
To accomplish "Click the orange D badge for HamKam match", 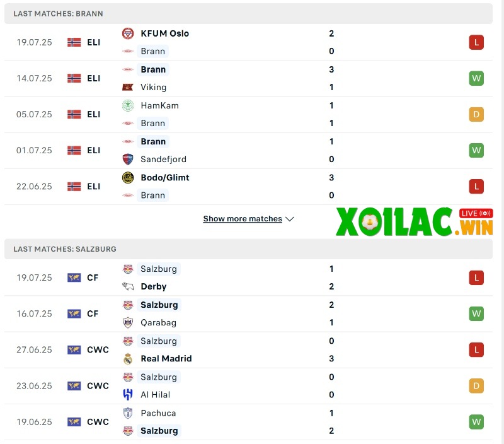I will pyautogui.click(x=476, y=114).
